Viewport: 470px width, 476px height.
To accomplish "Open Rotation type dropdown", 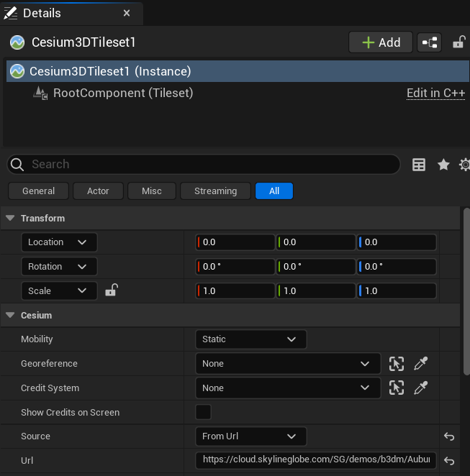I will click(59, 267).
